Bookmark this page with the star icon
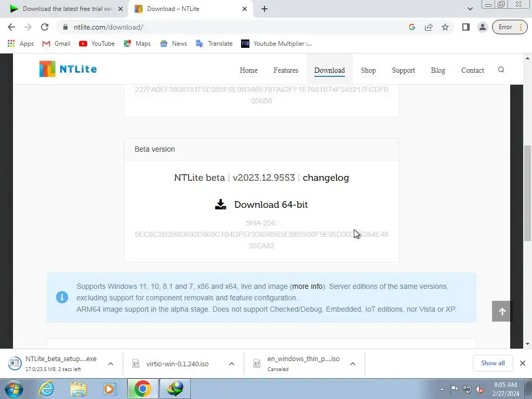Screen dimensions: 532x399 pyautogui.click(x=445, y=27)
